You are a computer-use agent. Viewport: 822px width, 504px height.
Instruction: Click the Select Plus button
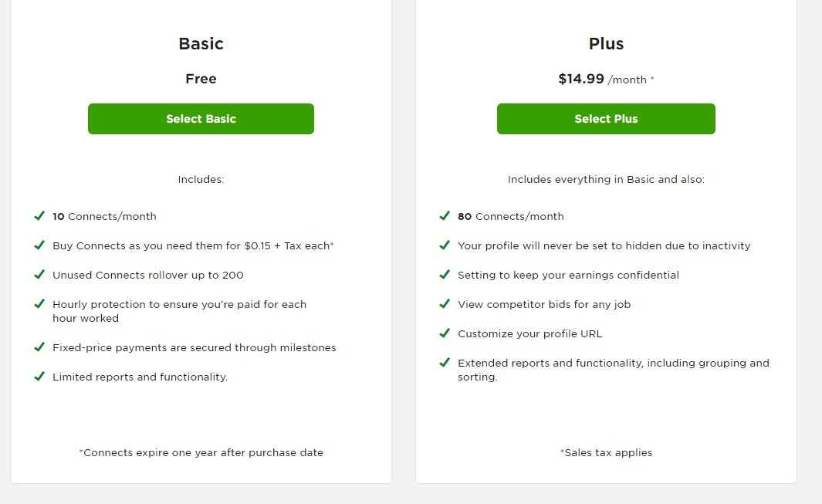pyautogui.click(x=606, y=119)
